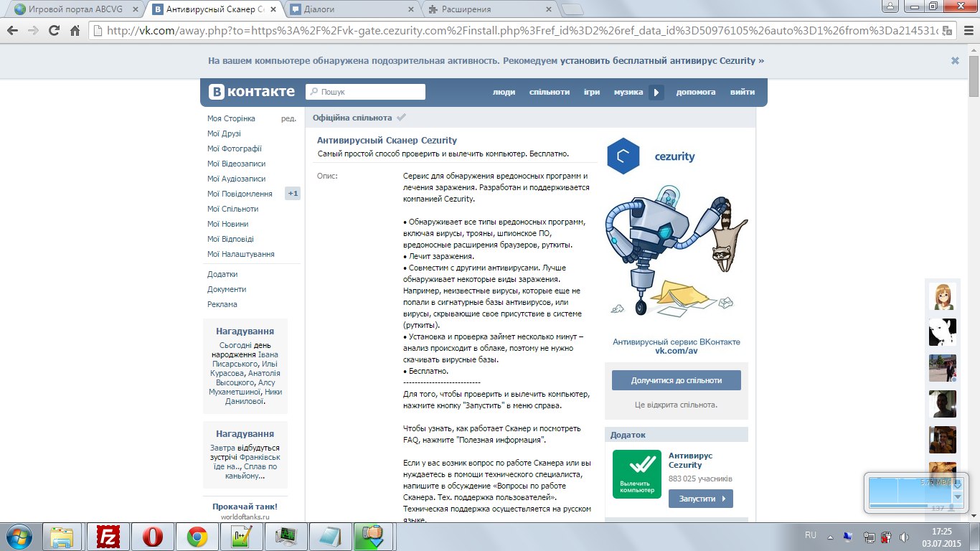Open Мої Аудіозаписи
The width and height of the screenshot is (980, 551).
[236, 179]
